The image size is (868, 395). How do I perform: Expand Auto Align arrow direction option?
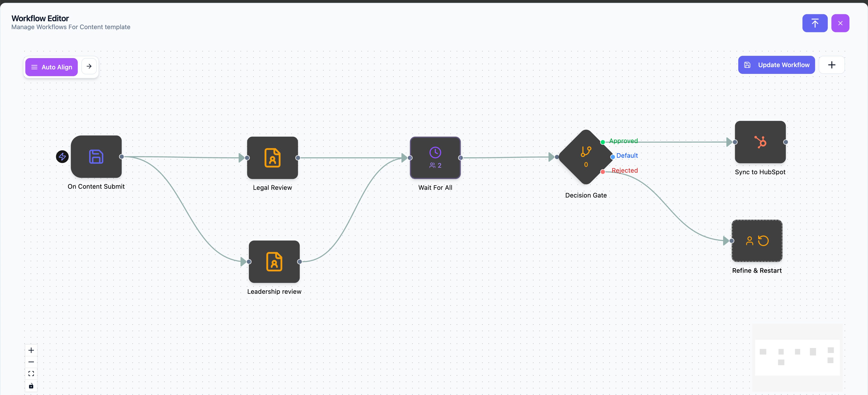89,66
